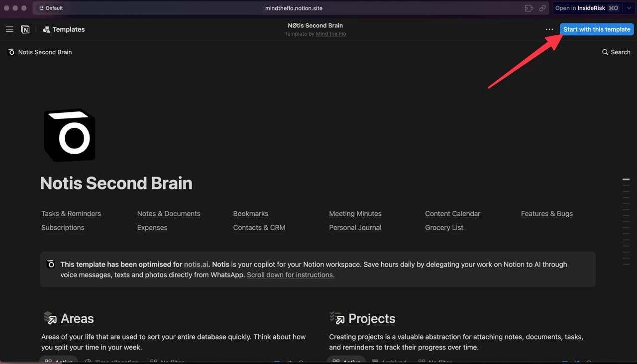Open the three-dot more options menu
637x364 pixels.
click(x=549, y=29)
